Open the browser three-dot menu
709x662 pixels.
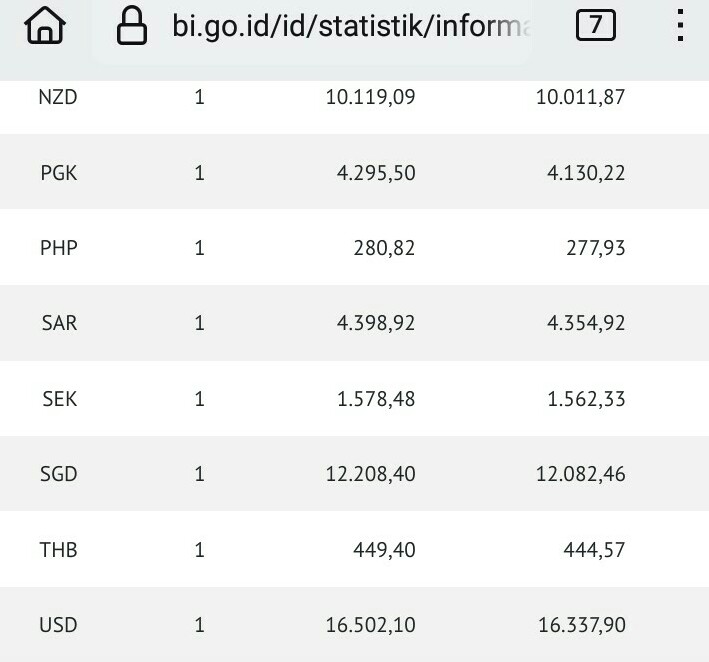coord(680,27)
